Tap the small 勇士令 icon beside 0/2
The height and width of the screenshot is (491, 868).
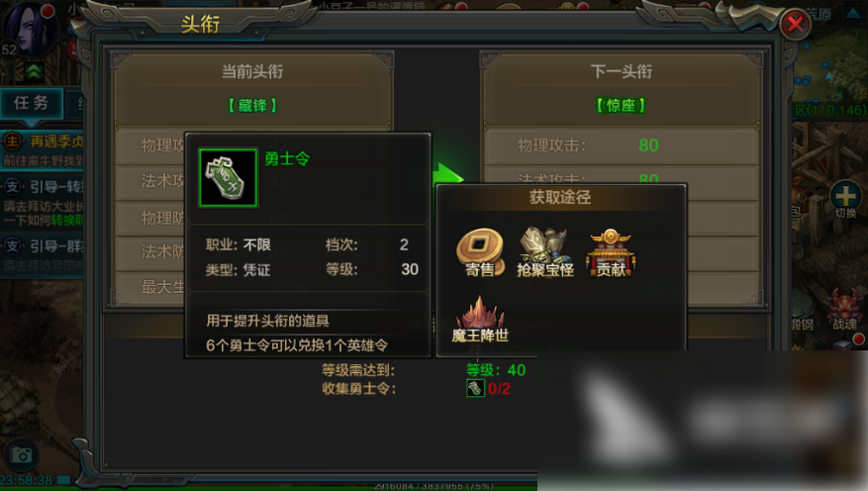[475, 389]
